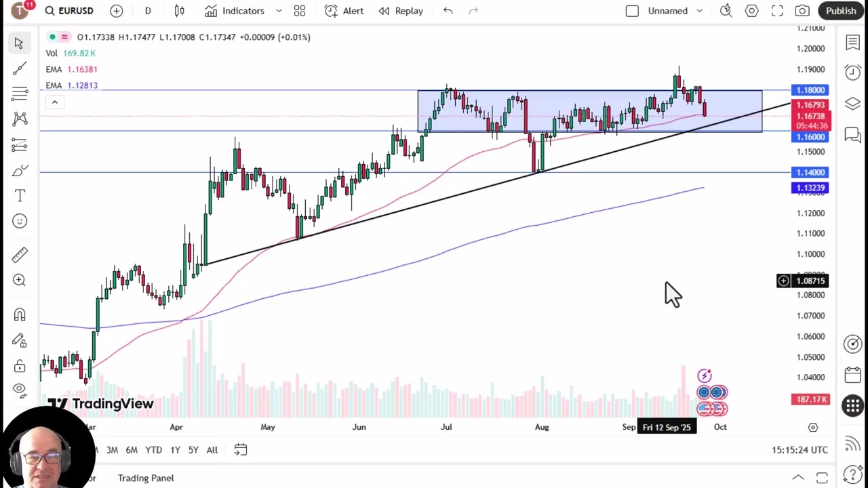Open the emoji icons tool

click(x=19, y=221)
